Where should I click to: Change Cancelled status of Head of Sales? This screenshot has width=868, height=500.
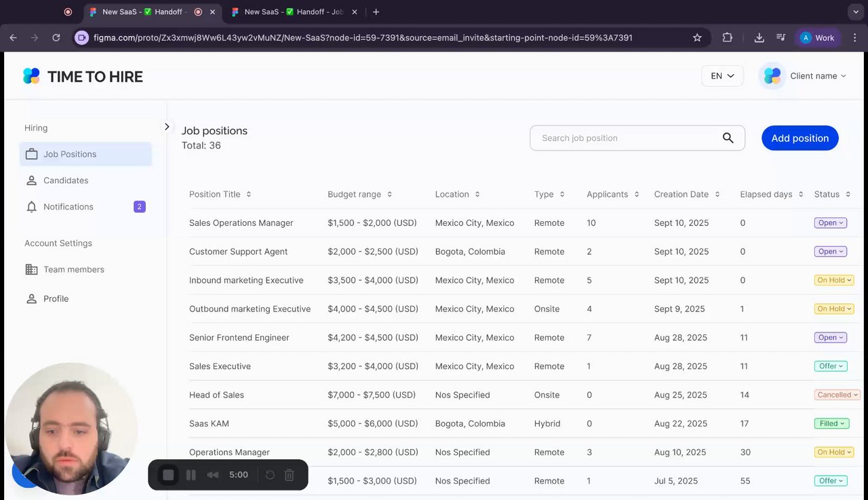(837, 395)
